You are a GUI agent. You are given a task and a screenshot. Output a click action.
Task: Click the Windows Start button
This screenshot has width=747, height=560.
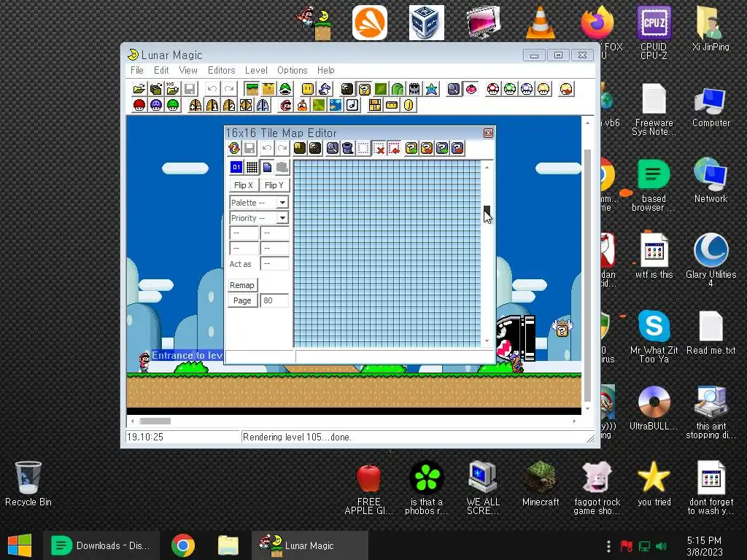click(x=20, y=545)
